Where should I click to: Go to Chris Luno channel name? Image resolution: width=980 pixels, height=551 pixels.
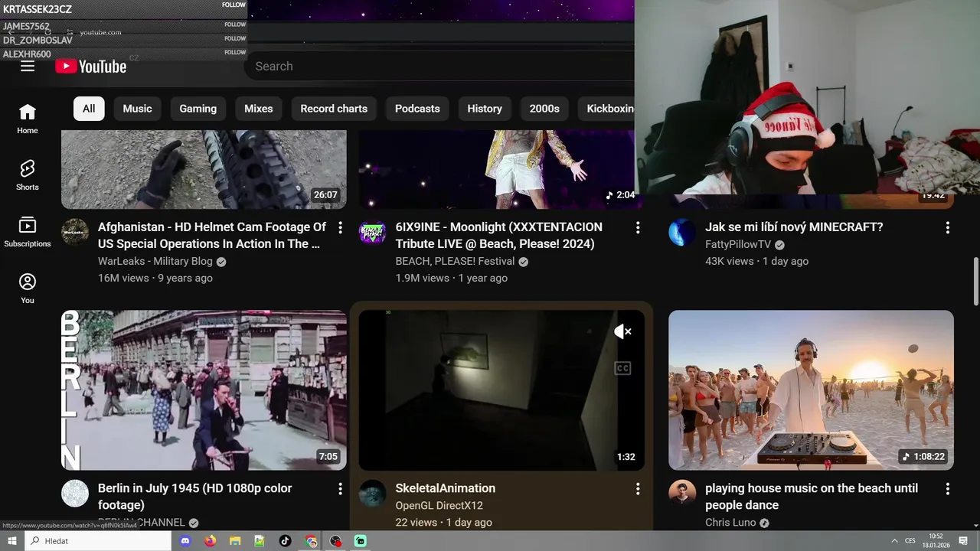tap(730, 523)
